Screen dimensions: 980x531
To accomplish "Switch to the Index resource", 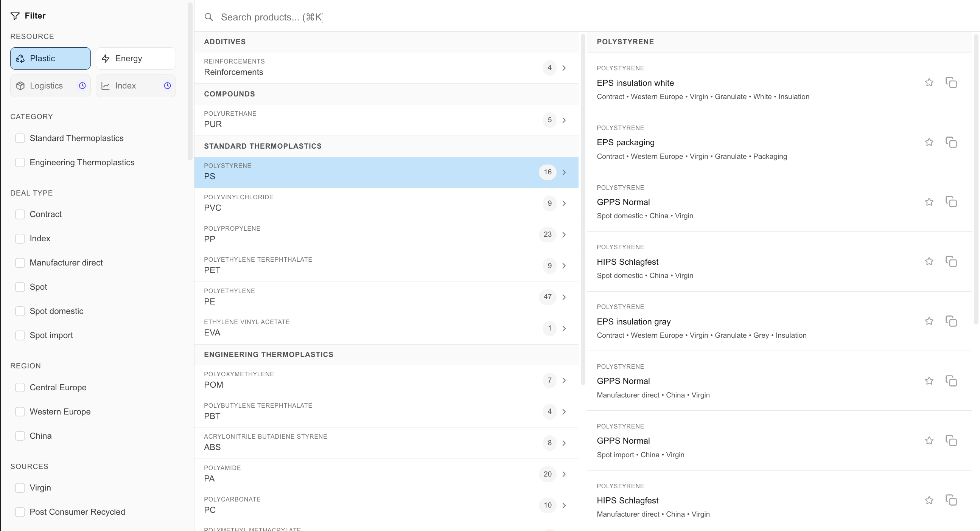I will (136, 85).
